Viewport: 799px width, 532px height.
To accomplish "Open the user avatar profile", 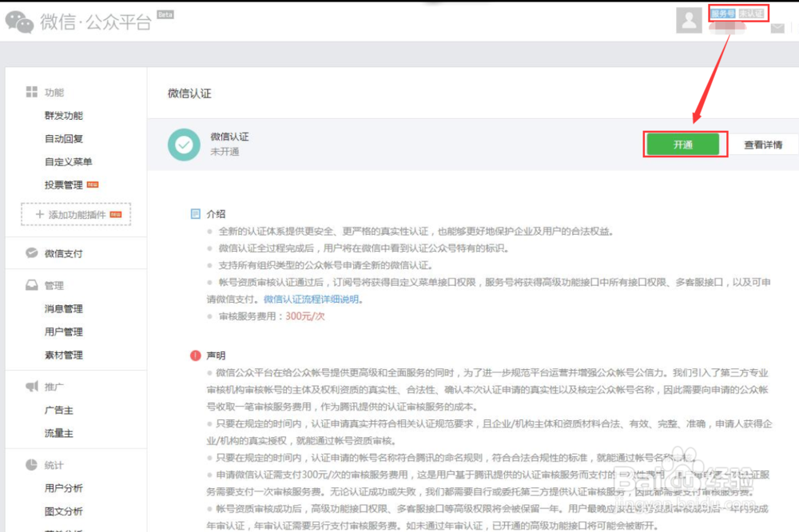I will (x=689, y=21).
